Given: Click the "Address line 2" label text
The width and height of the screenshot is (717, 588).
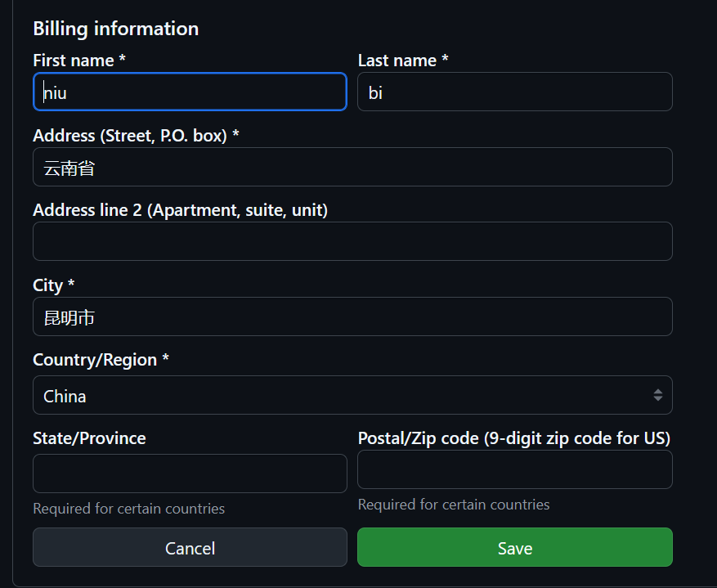Looking at the screenshot, I should pos(180,210).
